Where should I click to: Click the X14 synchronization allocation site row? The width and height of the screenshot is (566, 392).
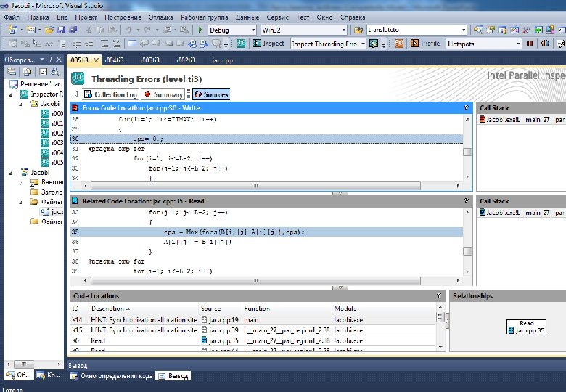(253, 320)
